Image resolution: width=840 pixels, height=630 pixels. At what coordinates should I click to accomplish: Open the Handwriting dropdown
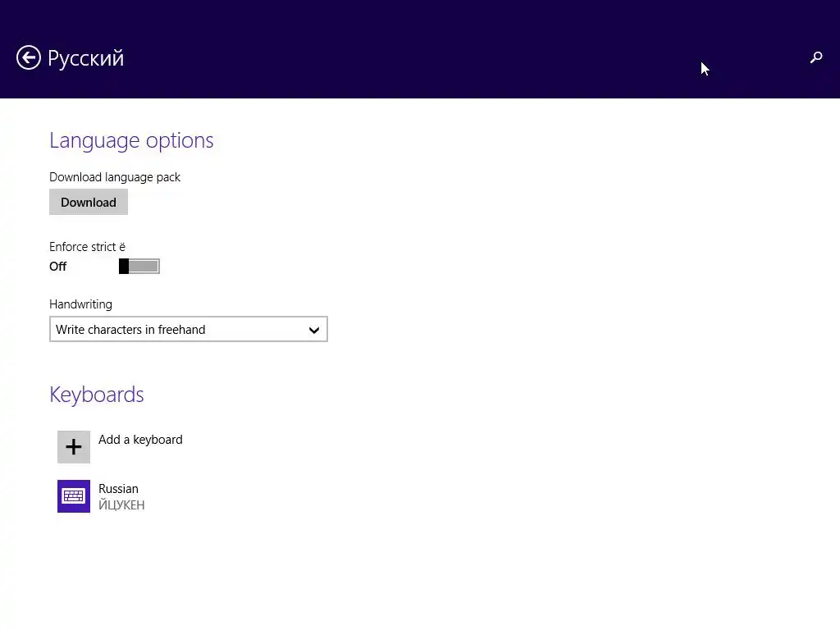pos(189,330)
